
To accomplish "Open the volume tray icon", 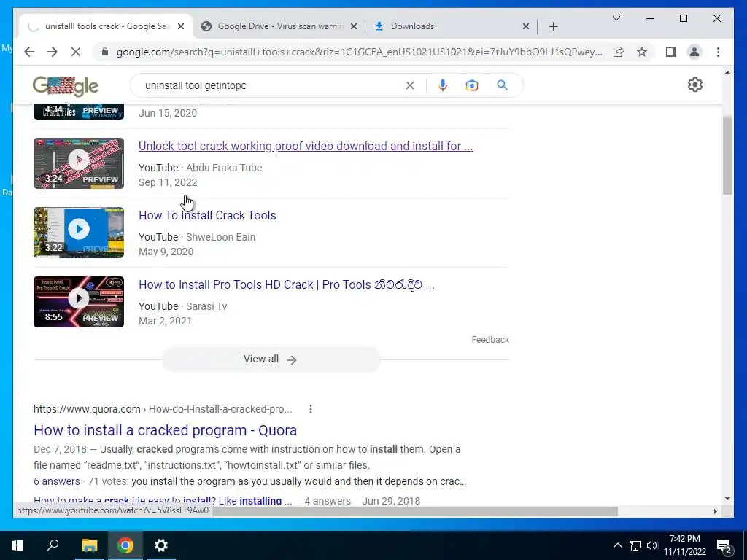I will click(652, 545).
